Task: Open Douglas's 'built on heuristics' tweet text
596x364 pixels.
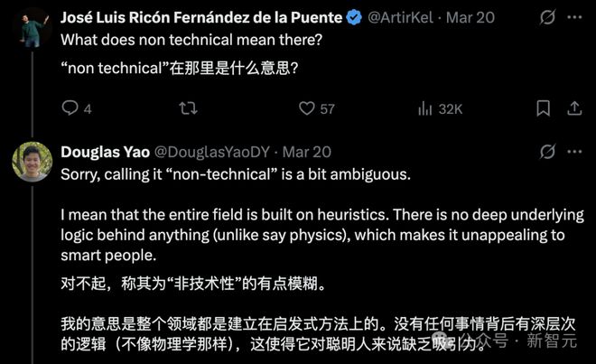Action: [307, 234]
